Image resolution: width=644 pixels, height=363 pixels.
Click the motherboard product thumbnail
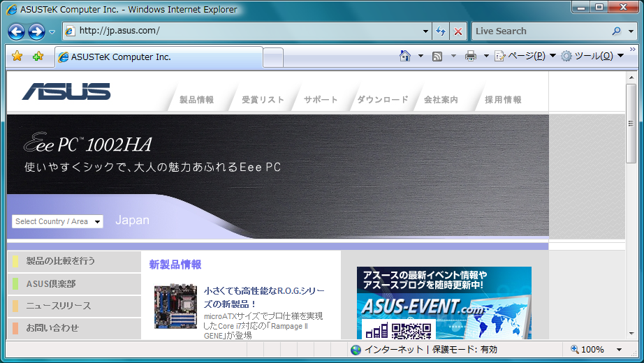pos(175,306)
